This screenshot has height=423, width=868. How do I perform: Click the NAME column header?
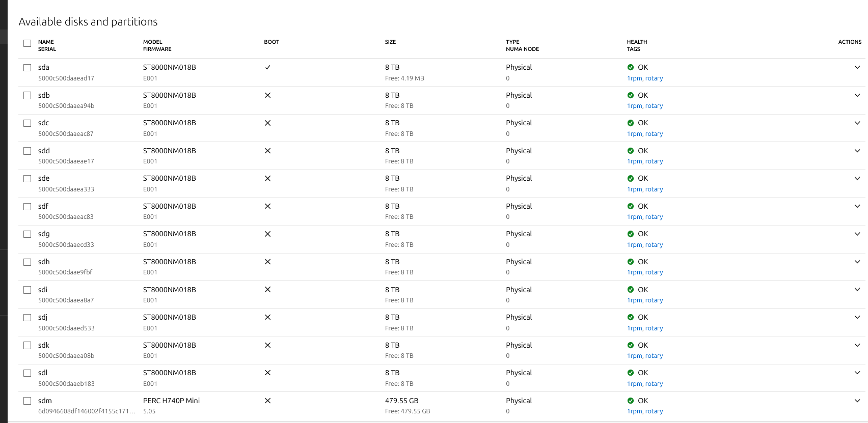coord(46,42)
